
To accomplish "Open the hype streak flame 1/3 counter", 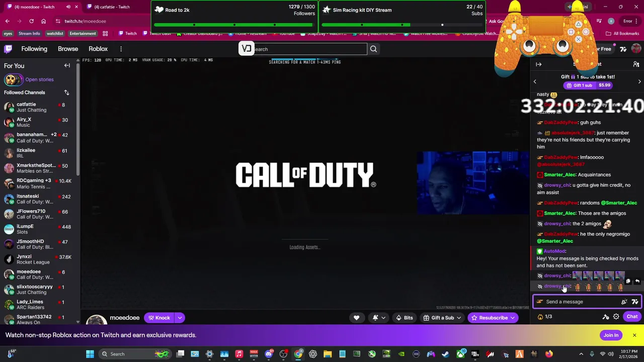I will tap(544, 317).
